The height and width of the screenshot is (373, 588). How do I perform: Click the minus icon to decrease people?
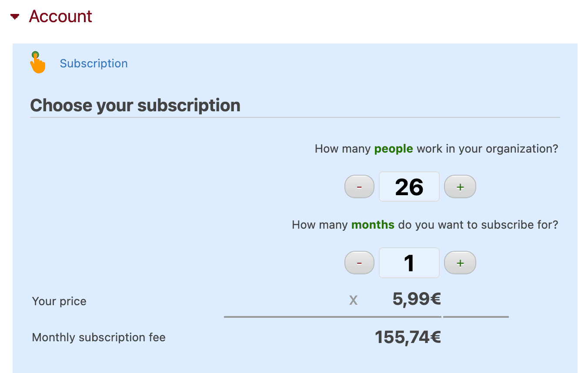pyautogui.click(x=359, y=186)
